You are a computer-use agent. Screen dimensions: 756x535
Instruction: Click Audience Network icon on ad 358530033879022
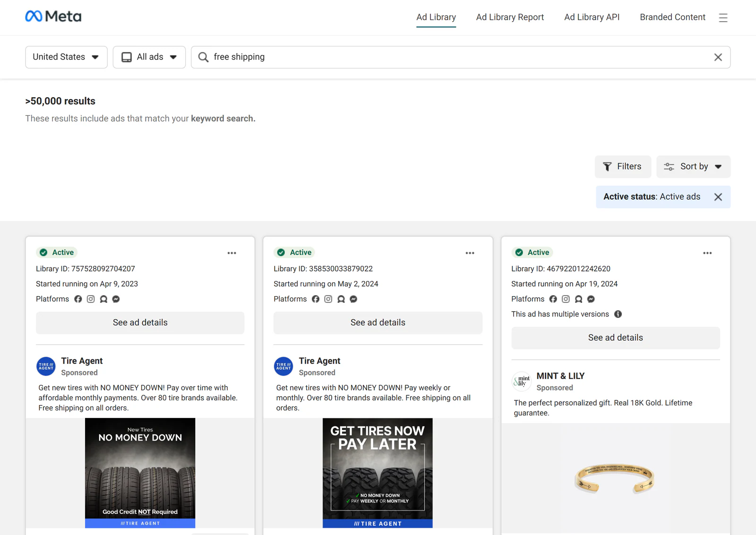[341, 299]
